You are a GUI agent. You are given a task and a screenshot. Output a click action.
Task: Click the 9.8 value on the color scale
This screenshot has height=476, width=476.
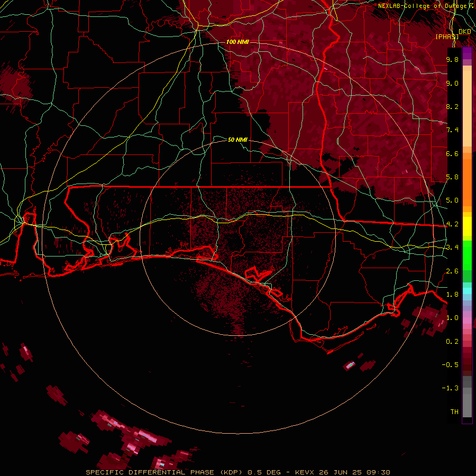(x=452, y=59)
